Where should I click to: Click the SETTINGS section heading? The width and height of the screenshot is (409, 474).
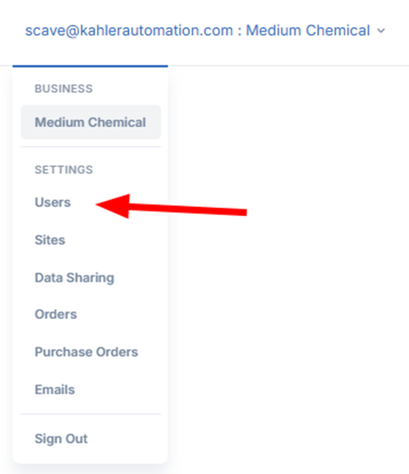point(64,170)
